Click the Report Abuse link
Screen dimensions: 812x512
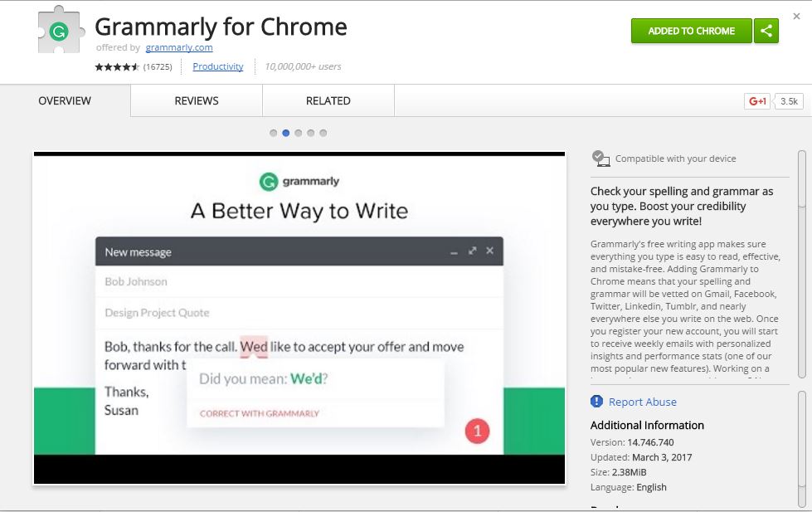coord(642,402)
